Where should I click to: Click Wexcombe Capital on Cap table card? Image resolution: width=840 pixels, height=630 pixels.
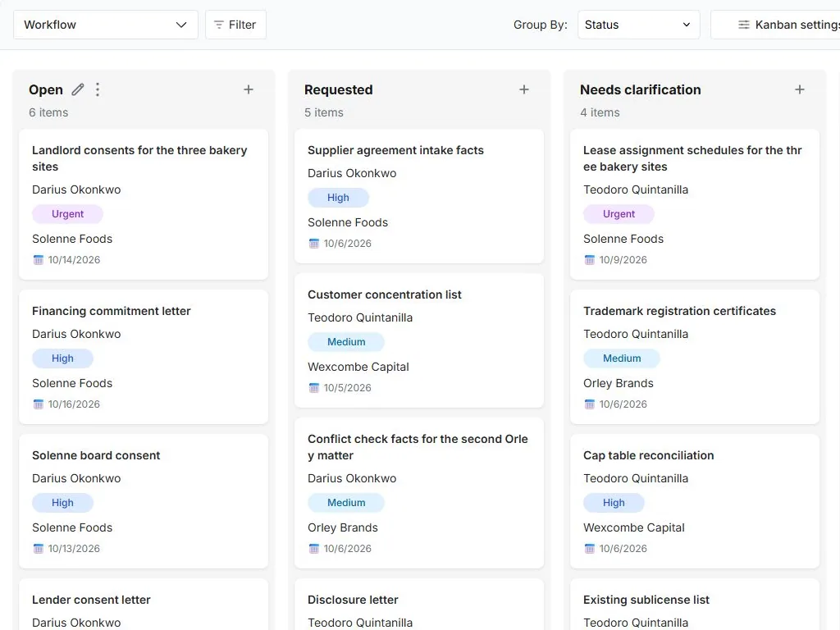634,527
